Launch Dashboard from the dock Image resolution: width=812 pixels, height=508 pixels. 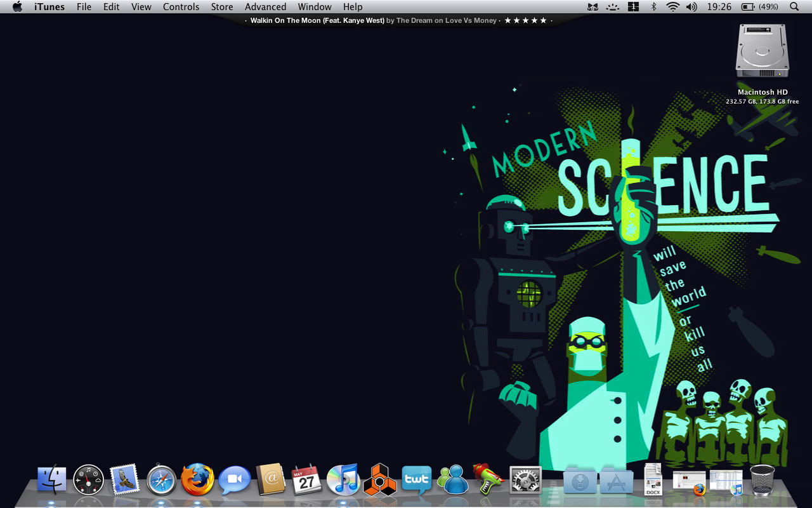tap(88, 479)
